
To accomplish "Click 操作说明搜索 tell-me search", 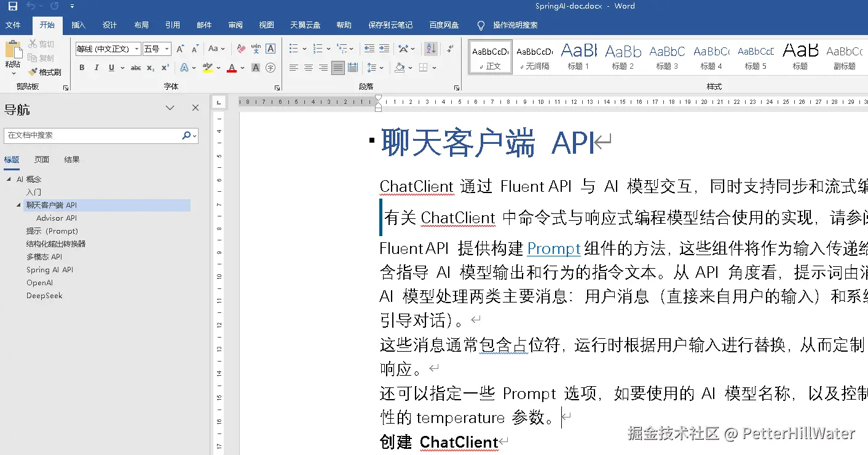I will click(x=515, y=25).
